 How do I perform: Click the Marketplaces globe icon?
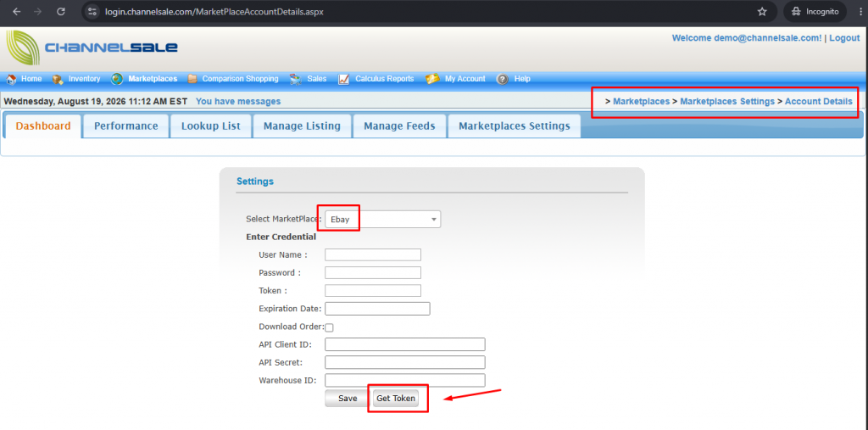click(117, 79)
